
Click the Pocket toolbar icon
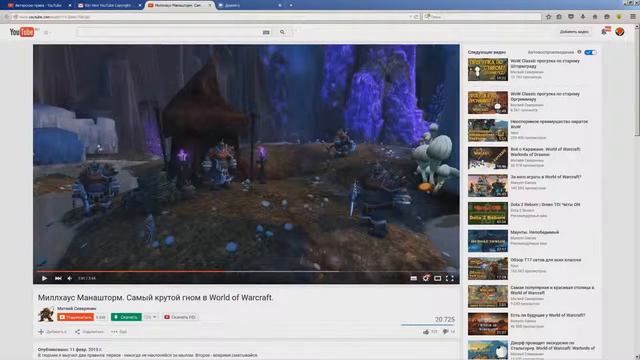click(571, 17)
